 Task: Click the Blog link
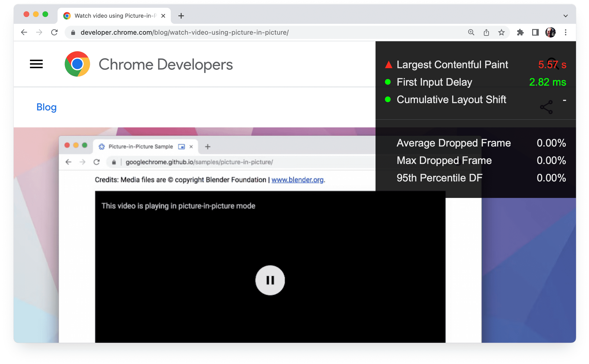pyautogui.click(x=47, y=107)
